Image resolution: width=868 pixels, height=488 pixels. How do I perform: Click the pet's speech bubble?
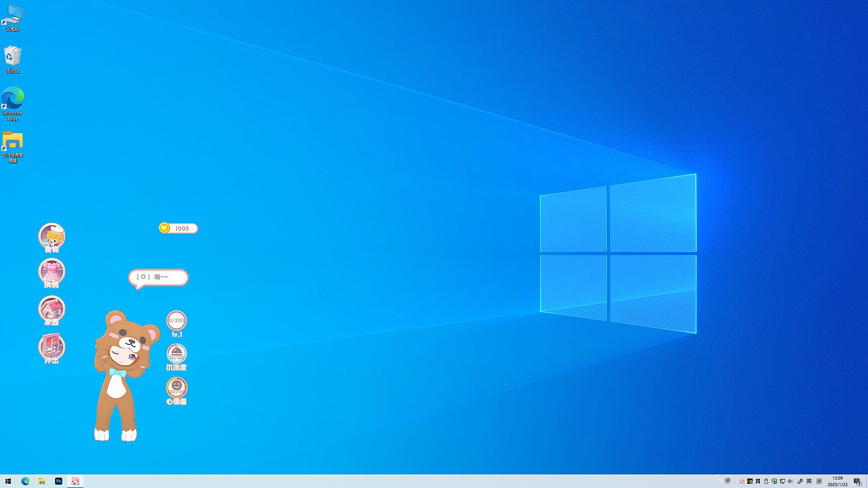click(x=158, y=277)
